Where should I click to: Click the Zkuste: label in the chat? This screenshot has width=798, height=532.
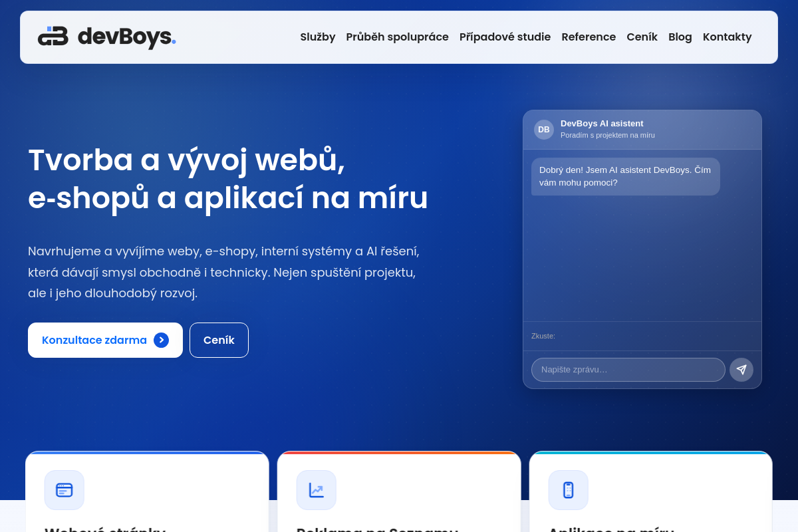[543, 336]
